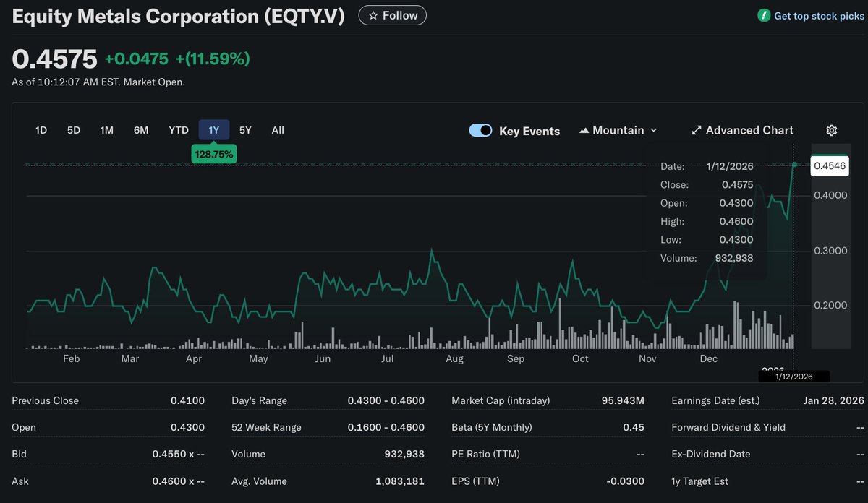Switch to the 1M time range
This screenshot has height=503, width=868.
(107, 130)
